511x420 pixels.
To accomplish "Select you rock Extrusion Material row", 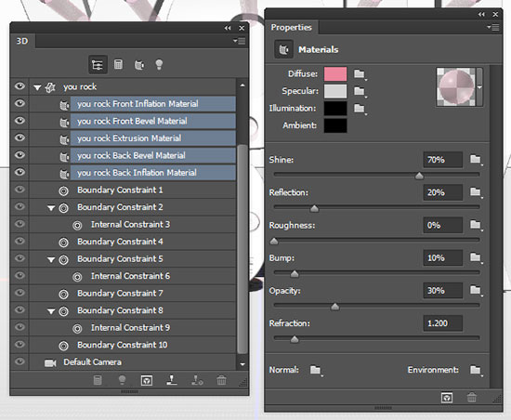I will pos(153,138).
